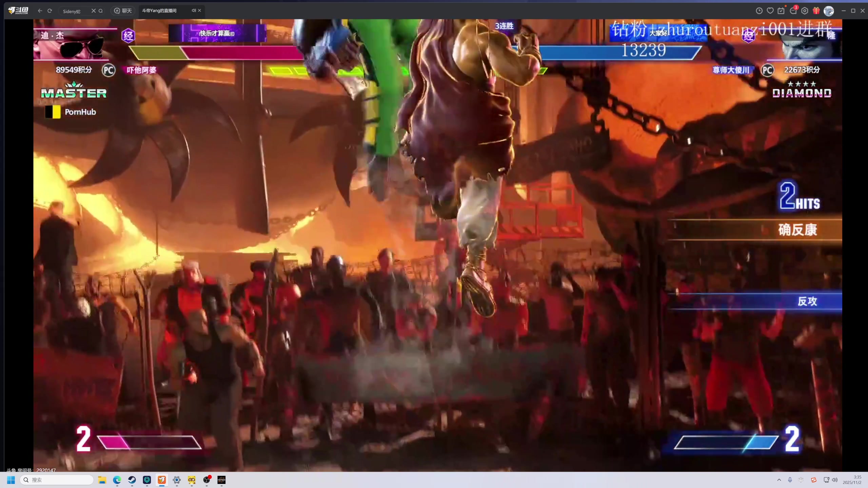The image size is (868, 488).
Task: Click the Windows taskbar search box
Action: pos(57,480)
